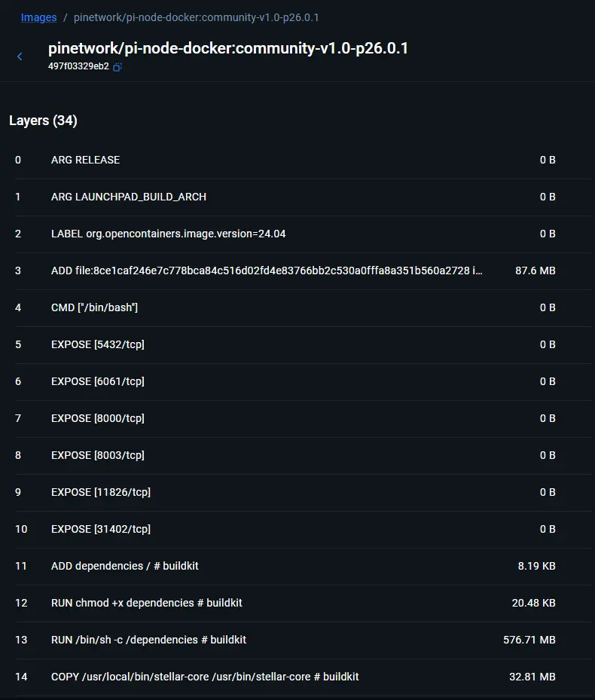
Task: Select RUN /bin/sh -c /dependencies layer
Action: 304,640
